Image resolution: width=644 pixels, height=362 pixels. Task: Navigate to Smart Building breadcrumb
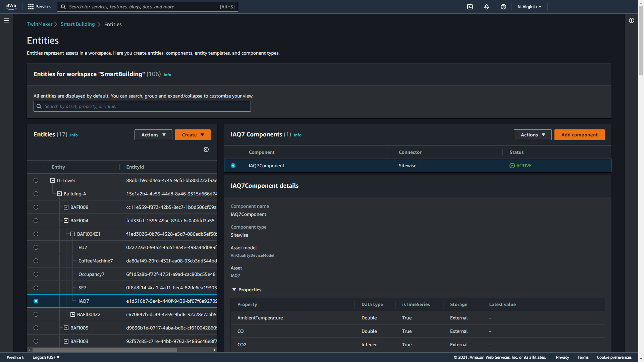pyautogui.click(x=77, y=24)
